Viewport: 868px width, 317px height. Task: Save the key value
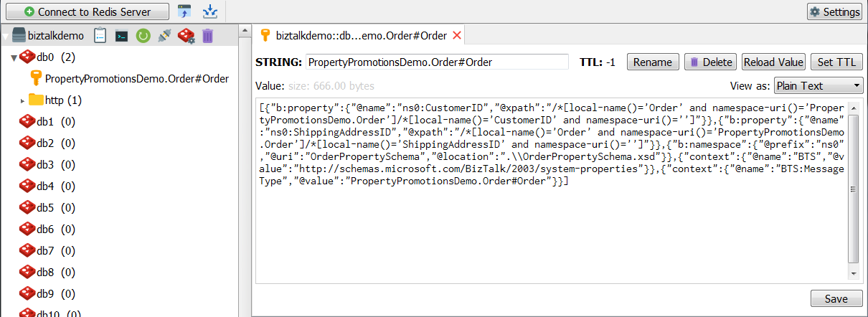point(836,298)
